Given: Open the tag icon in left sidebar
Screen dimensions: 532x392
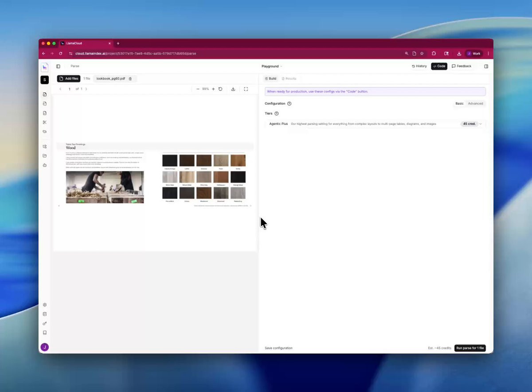Looking at the screenshot, I should [x=45, y=132].
